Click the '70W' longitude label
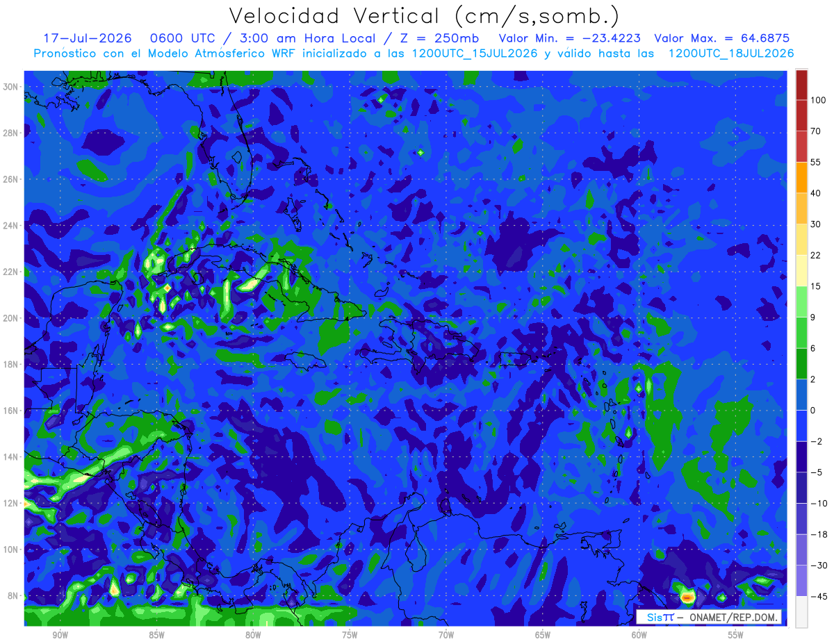Viewport: 834px width, 644px height. [x=446, y=635]
